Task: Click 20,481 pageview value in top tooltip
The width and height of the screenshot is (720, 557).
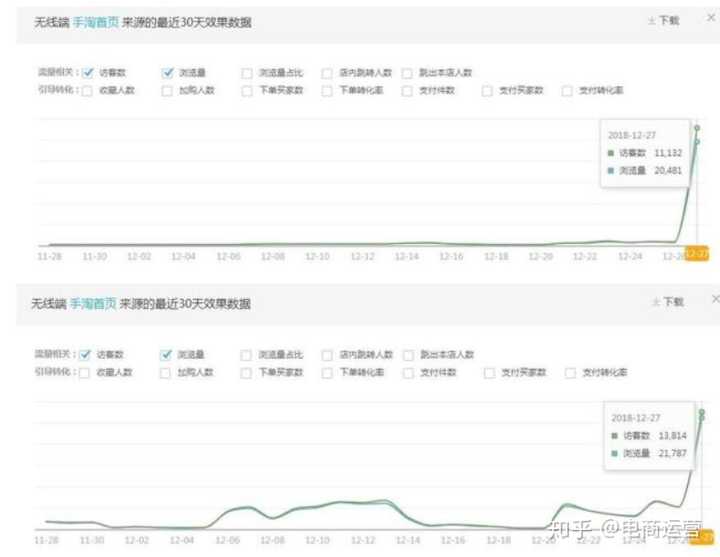Action: (668, 170)
